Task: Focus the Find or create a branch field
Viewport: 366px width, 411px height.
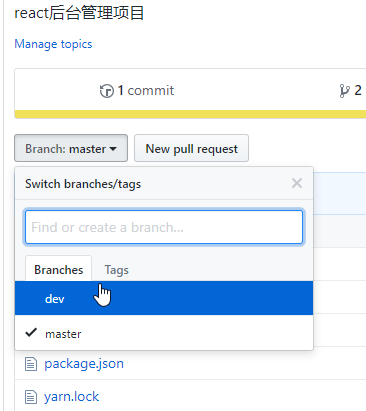Action: [164, 227]
